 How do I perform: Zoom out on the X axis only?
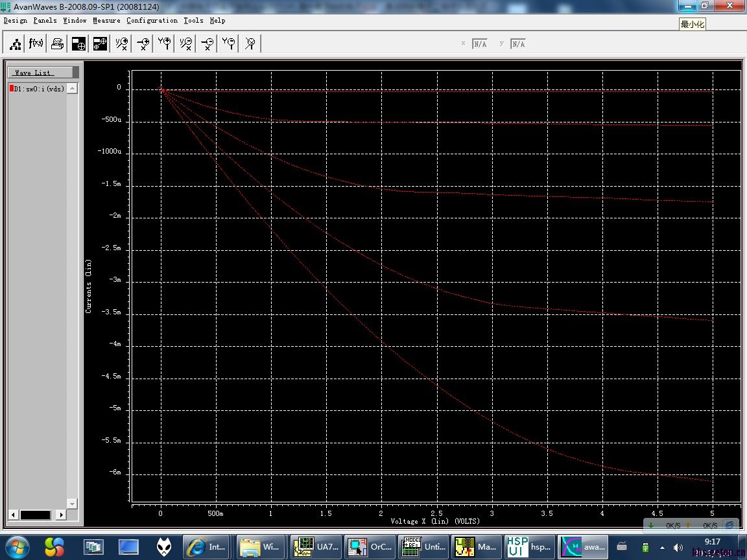(207, 44)
